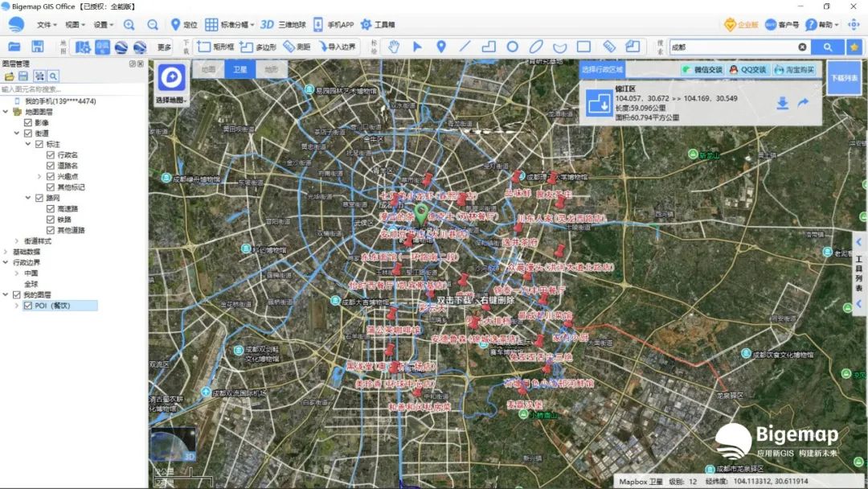This screenshot has width=868, height=489.
Task: Open the 下载列表 download list
Action: click(844, 78)
